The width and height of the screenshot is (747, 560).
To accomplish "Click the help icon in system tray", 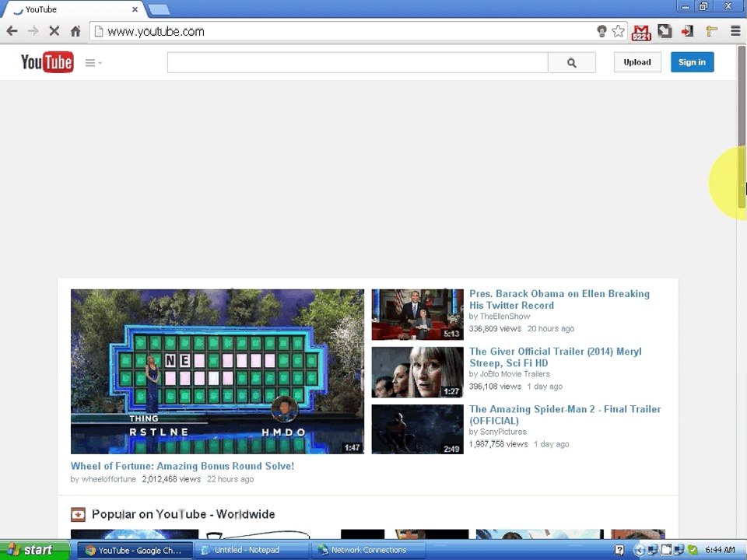I will (x=619, y=550).
